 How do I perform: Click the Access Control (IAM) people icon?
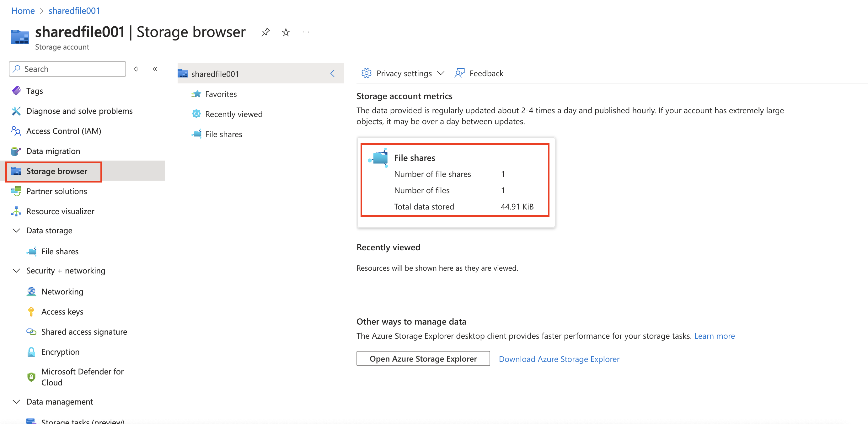[x=16, y=131]
